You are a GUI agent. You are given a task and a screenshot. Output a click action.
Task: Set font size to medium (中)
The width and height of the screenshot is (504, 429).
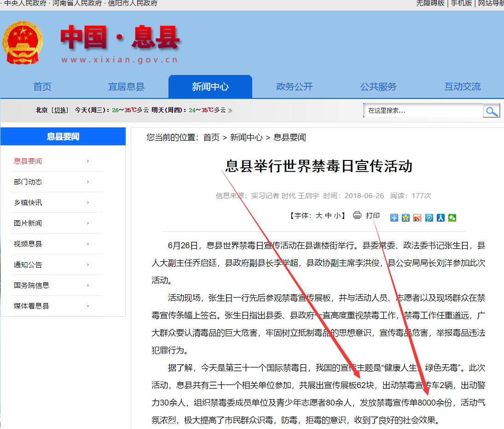coord(328,216)
